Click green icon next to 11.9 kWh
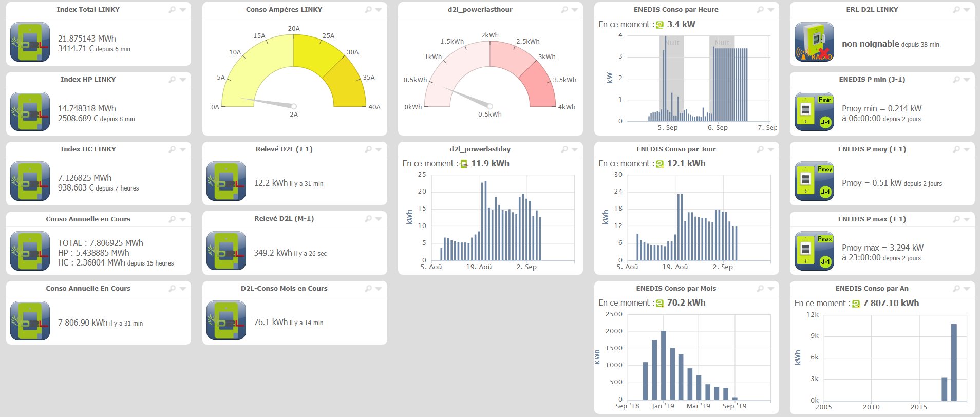This screenshot has height=417, width=980. (464, 164)
